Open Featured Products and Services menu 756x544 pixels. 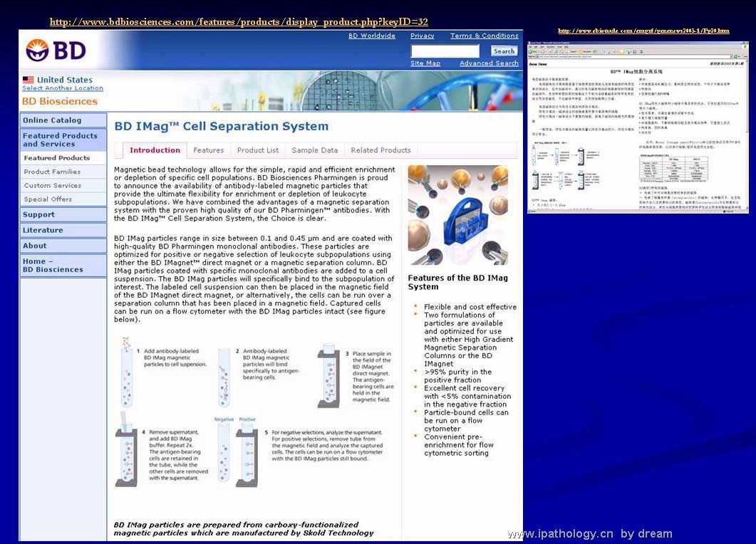[x=63, y=140]
